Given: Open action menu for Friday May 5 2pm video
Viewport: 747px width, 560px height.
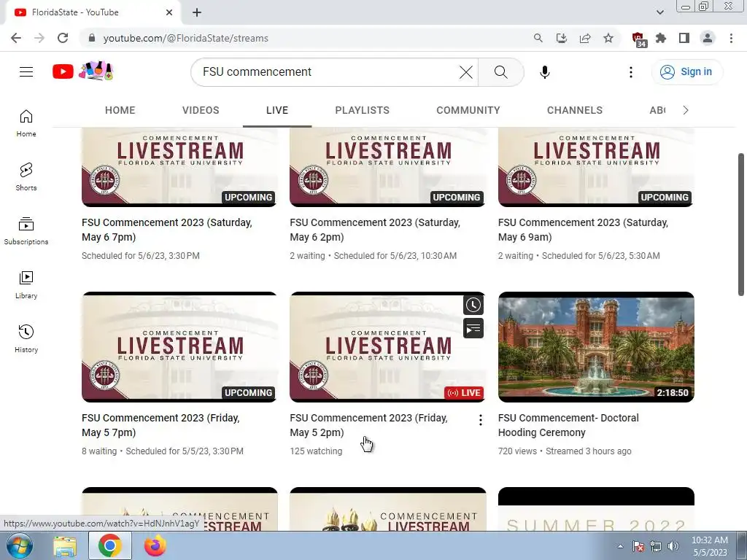Looking at the screenshot, I should [x=480, y=419].
